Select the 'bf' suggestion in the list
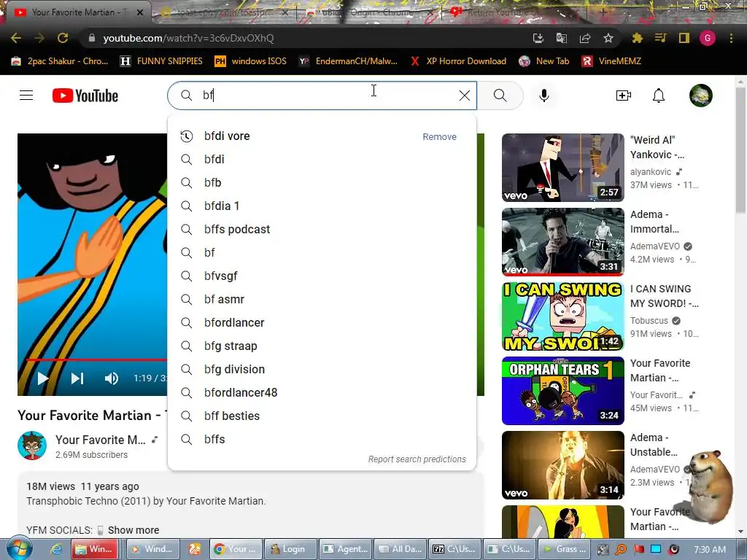This screenshot has height=560, width=747. coord(322,253)
